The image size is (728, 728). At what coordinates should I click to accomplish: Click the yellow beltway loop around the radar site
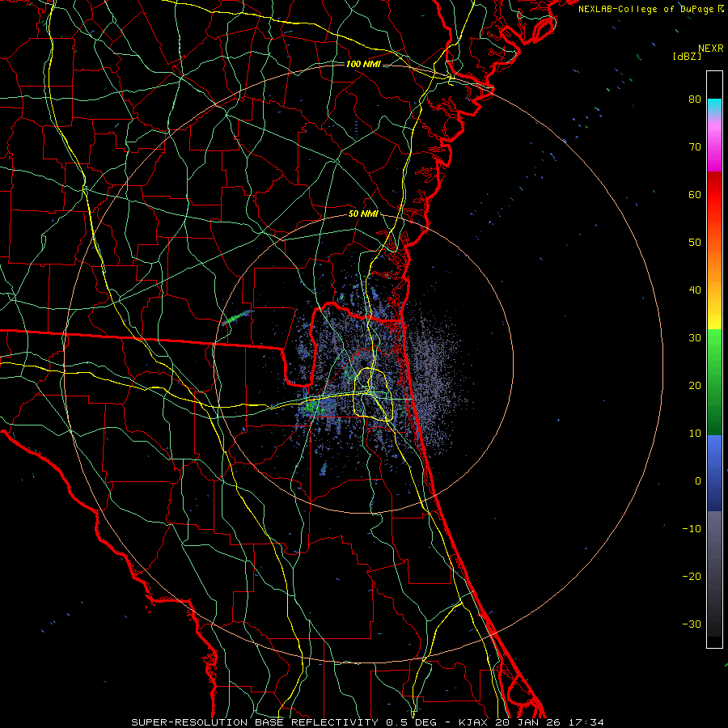click(x=373, y=395)
